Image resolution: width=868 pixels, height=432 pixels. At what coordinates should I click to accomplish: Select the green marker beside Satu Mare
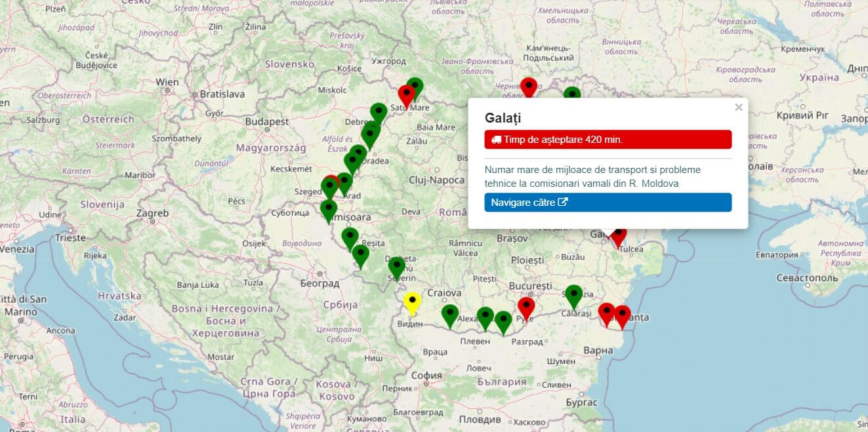[415, 86]
